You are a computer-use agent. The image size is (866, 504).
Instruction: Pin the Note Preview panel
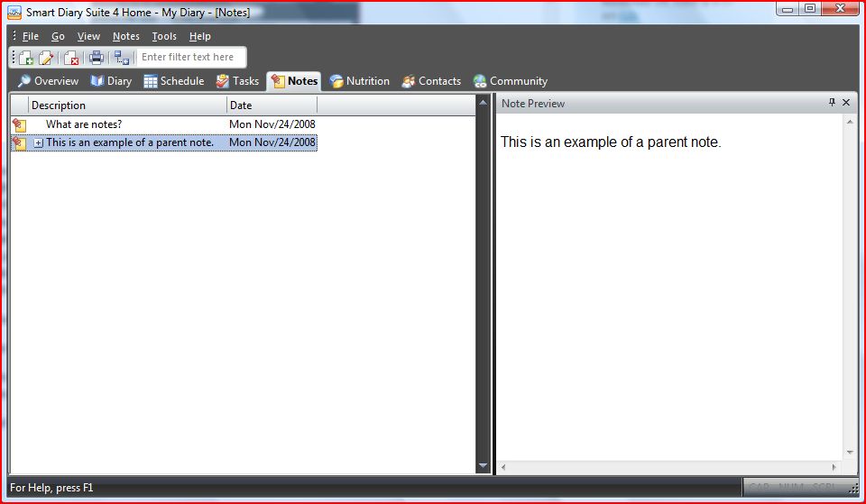tap(832, 103)
